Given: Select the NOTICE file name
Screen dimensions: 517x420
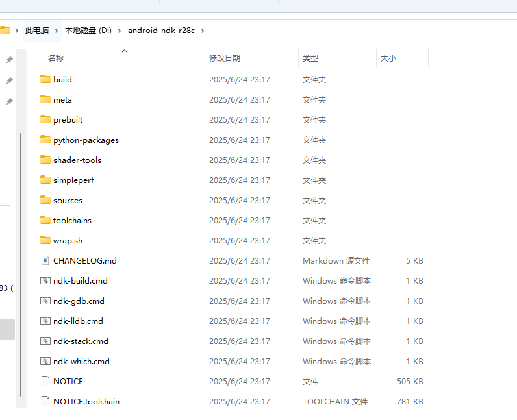Looking at the screenshot, I should tap(68, 381).
